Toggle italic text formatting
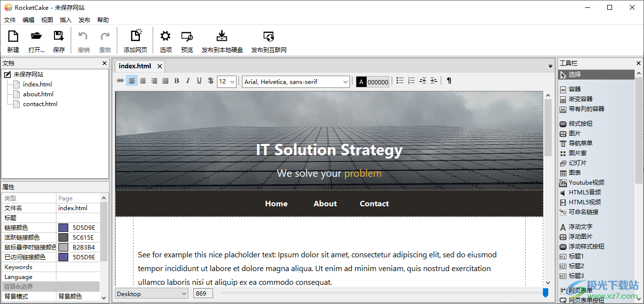Viewport: 644px width, 304px height. [x=188, y=81]
